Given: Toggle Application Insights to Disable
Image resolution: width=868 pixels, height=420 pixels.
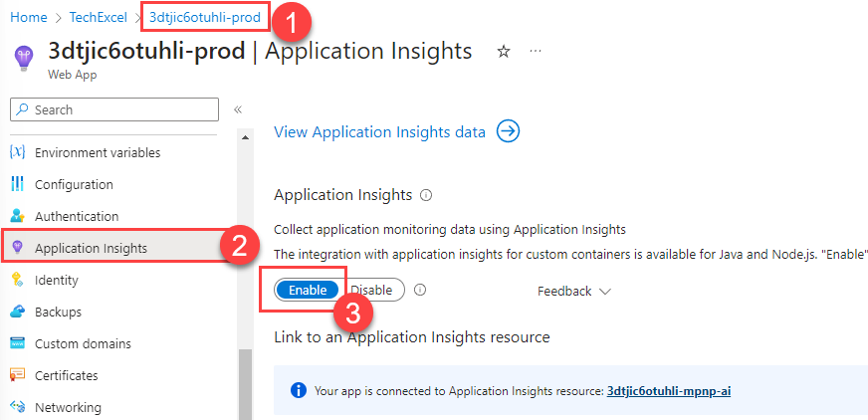Looking at the screenshot, I should (x=371, y=290).
